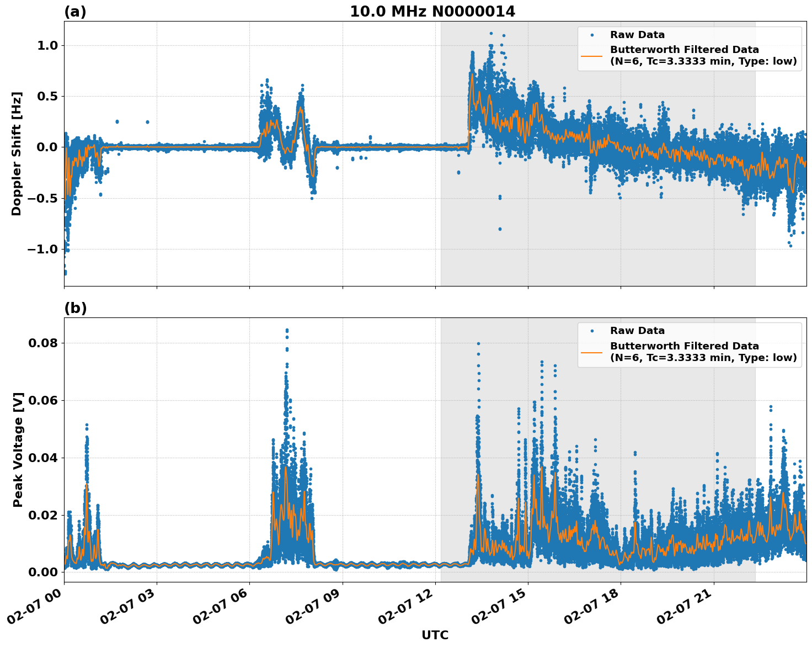The image size is (812, 647).
Task: Select the title 10.0 MHz N0000014
Action: pyautogui.click(x=434, y=10)
